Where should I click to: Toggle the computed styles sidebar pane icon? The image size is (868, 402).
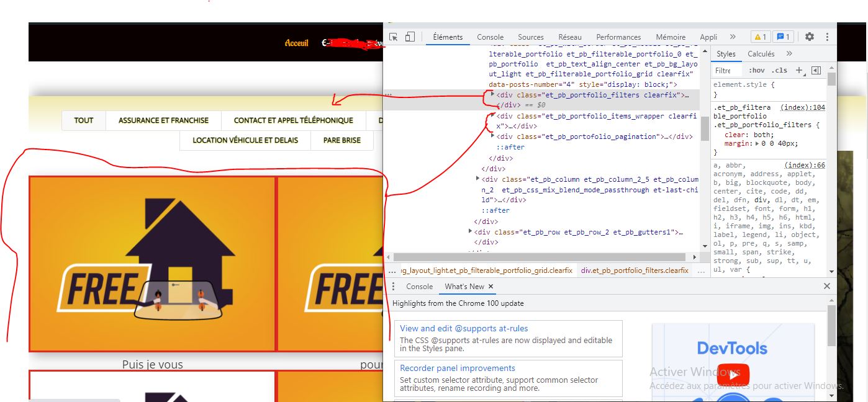point(816,70)
